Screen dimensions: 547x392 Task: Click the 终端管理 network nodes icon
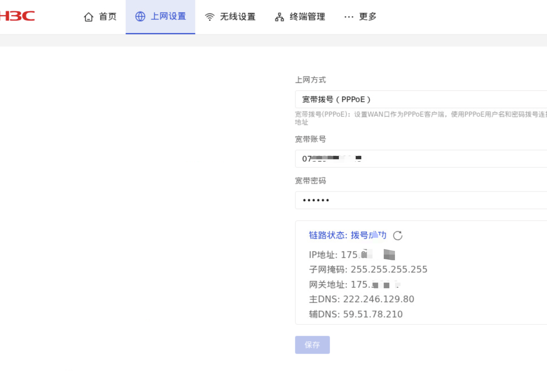[x=279, y=17]
